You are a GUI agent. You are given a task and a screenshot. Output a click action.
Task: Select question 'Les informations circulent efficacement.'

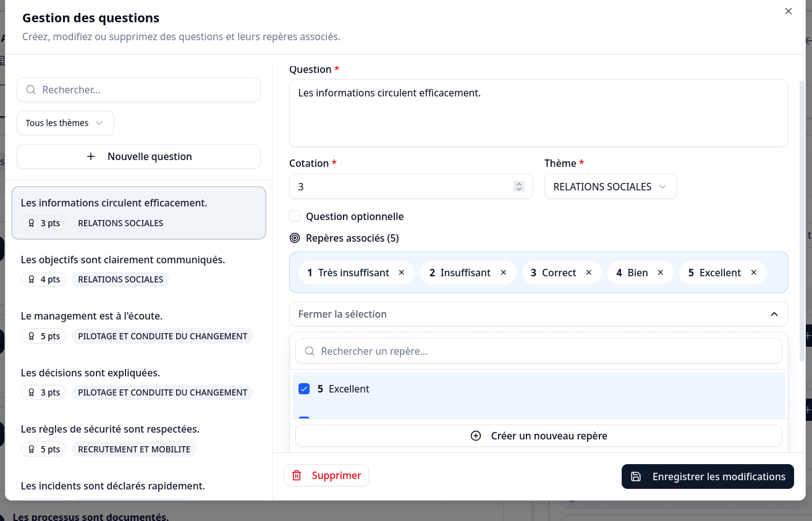tap(138, 213)
